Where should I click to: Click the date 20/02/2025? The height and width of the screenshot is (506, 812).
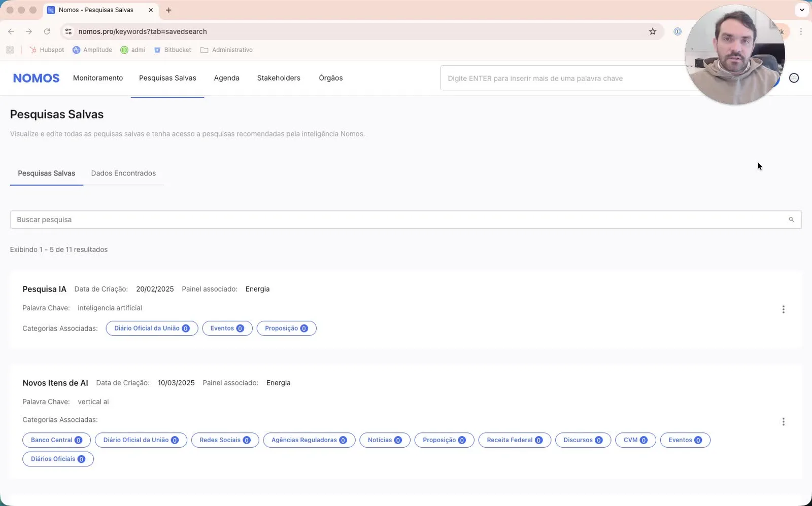click(x=155, y=289)
